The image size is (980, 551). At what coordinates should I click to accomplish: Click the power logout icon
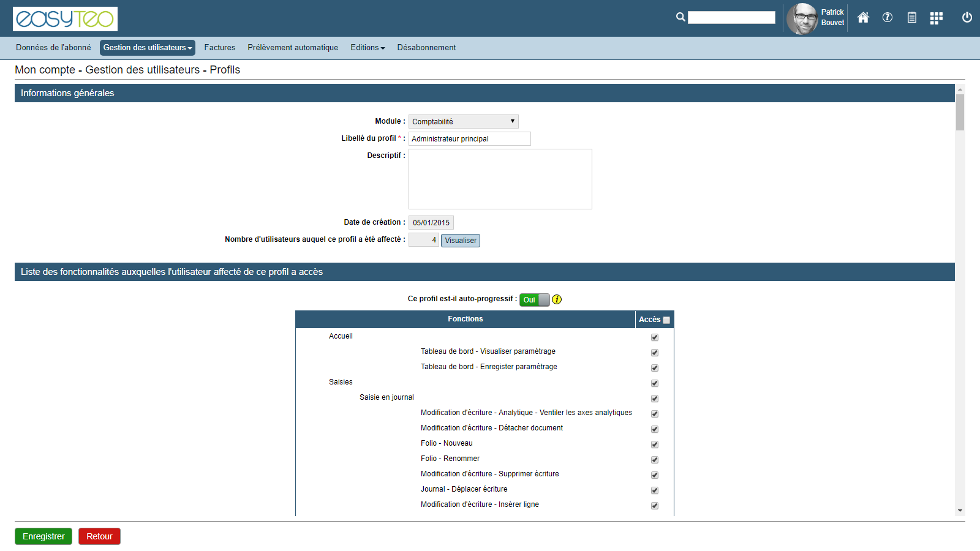(967, 17)
